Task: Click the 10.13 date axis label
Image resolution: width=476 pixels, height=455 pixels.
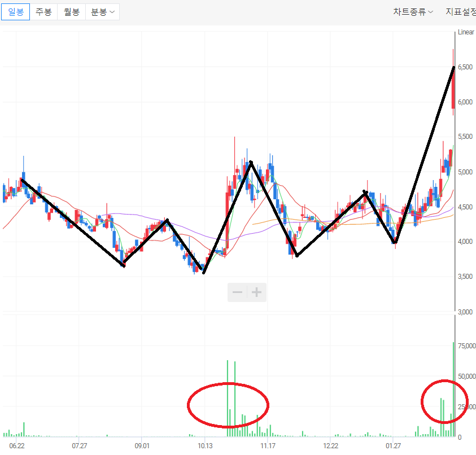Action: (205, 446)
